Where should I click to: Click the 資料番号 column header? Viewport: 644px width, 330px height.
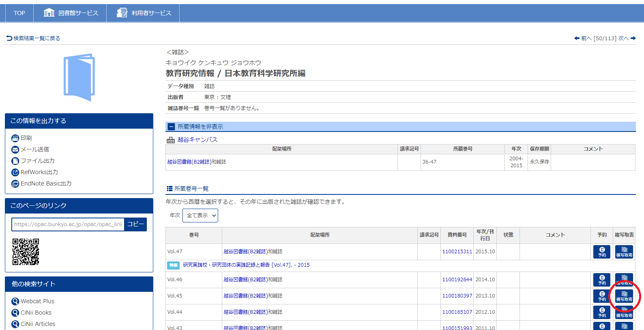pos(457,235)
